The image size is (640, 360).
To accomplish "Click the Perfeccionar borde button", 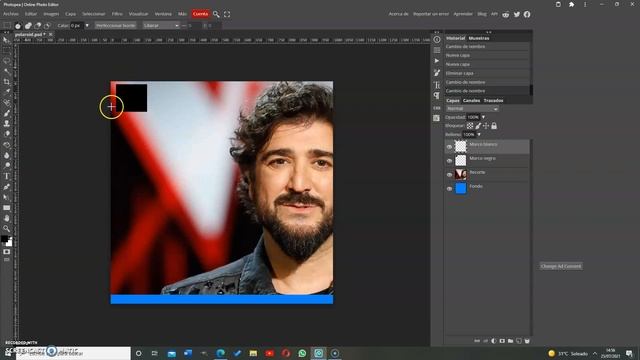I will point(116,25).
